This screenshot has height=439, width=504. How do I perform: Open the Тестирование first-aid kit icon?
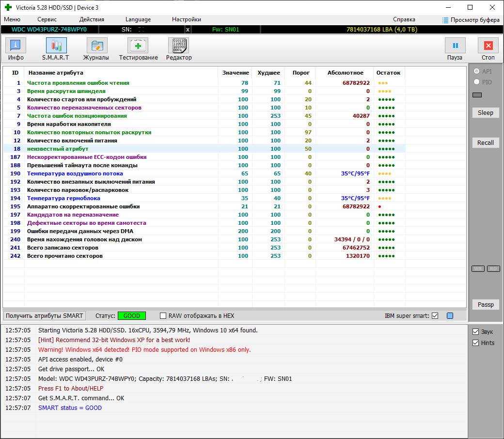coord(138,46)
